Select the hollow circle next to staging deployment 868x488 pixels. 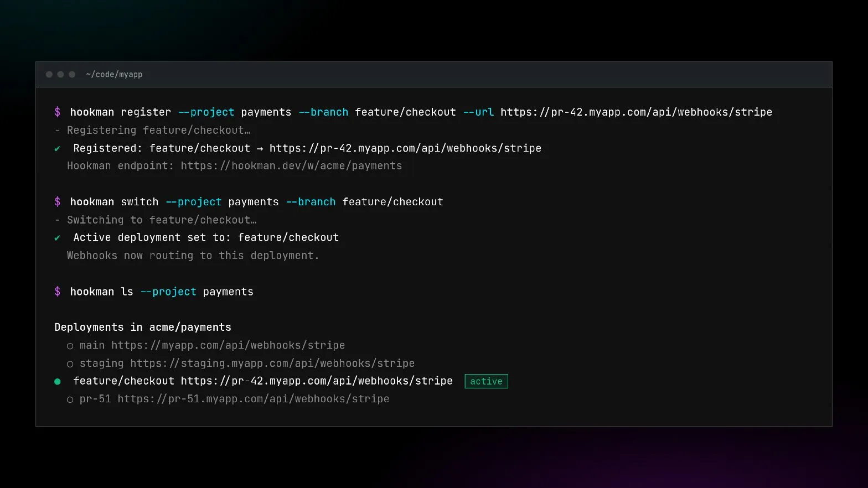[x=70, y=364]
